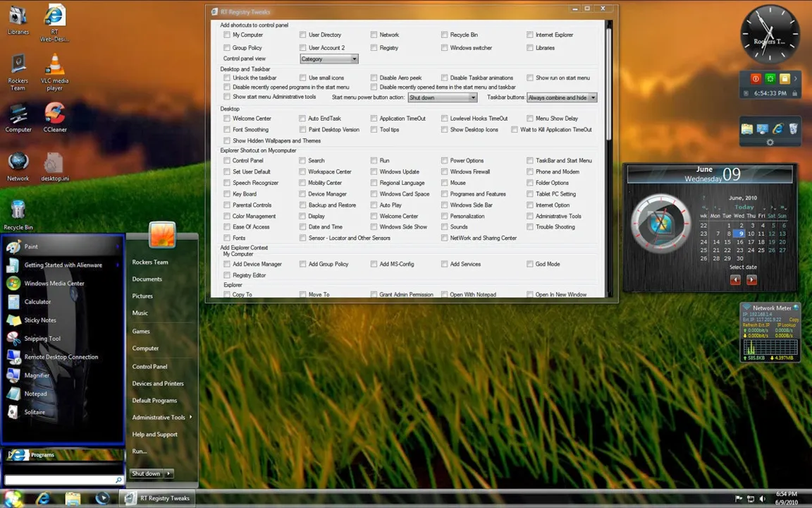Click the volume icon in system tray
Viewport: 812px width, 508px height.
tap(762, 499)
